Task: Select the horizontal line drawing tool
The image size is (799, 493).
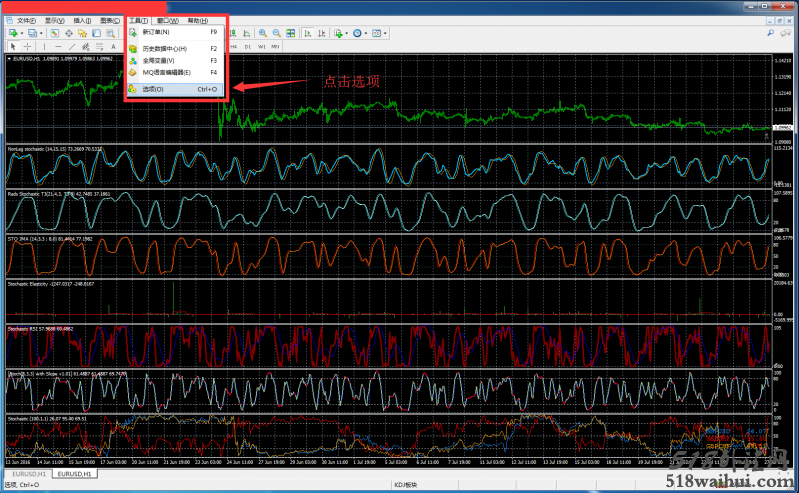Action: pos(59,46)
